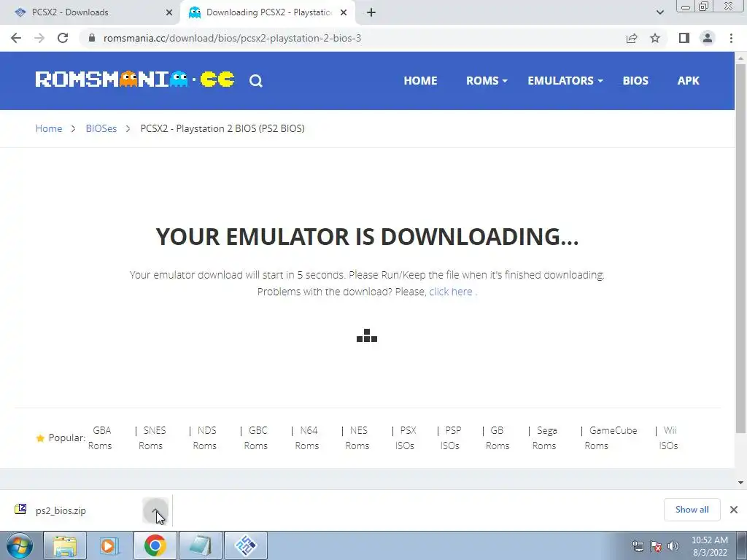Click the address bar URL

(x=233, y=38)
